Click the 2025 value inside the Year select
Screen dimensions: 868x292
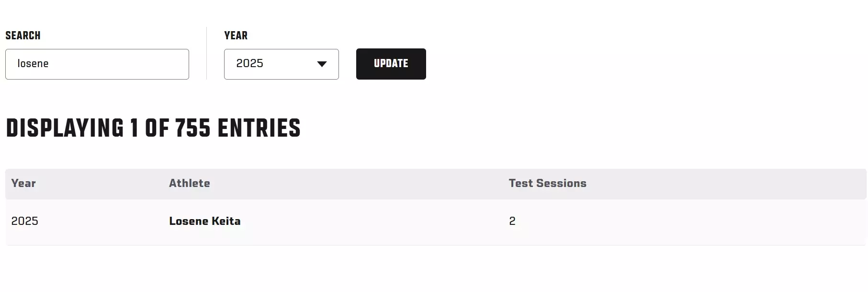click(x=250, y=64)
